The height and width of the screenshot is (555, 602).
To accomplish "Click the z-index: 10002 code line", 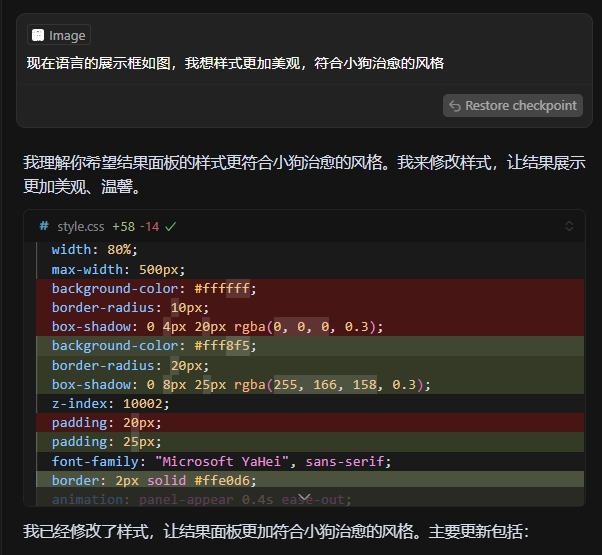I will tap(110, 404).
